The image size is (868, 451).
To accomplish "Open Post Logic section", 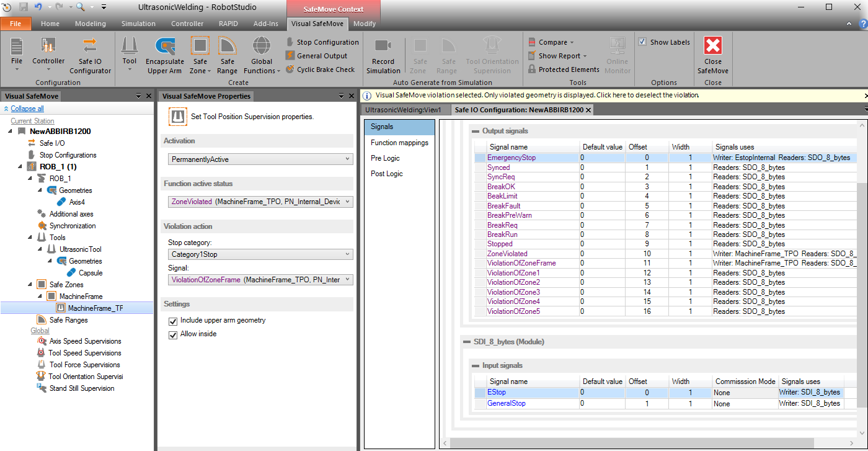I will click(x=399, y=174).
